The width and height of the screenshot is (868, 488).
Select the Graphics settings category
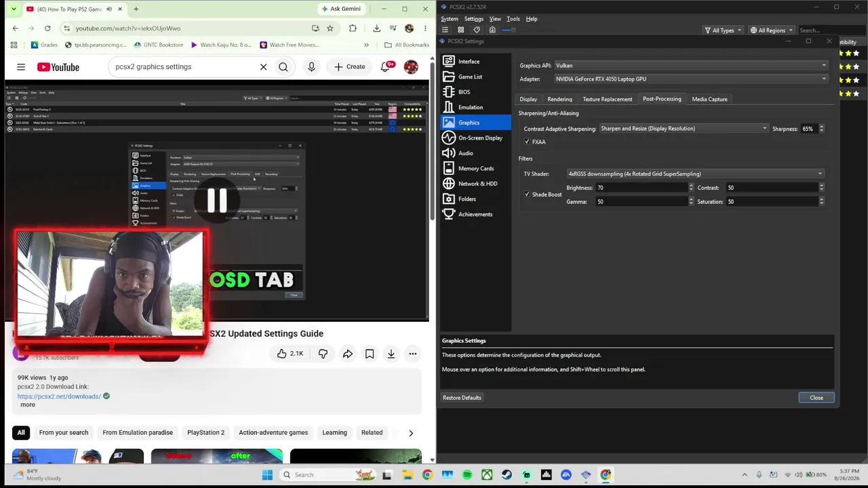click(475, 123)
